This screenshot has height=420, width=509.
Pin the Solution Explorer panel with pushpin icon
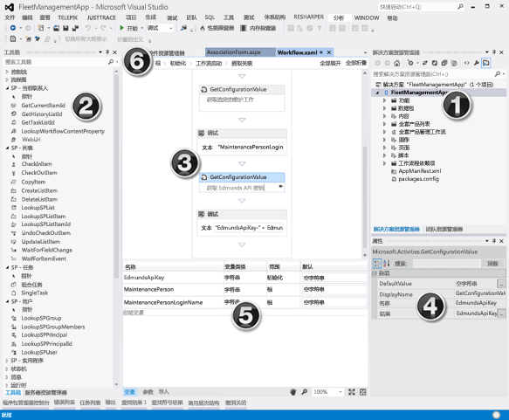[x=494, y=52]
